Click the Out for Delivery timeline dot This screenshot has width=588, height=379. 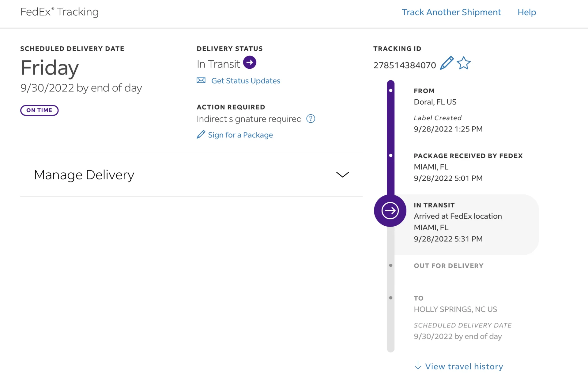coord(390,265)
